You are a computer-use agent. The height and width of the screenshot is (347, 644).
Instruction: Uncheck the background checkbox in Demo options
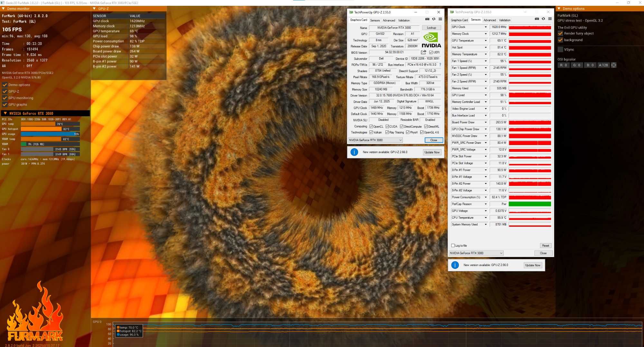[x=560, y=40]
